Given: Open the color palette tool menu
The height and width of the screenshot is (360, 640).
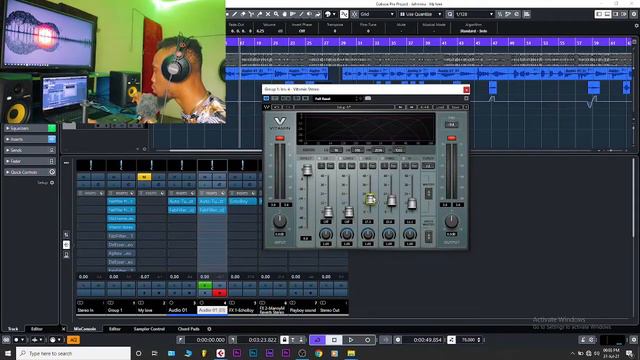Looking at the screenshot, I should click(329, 14).
